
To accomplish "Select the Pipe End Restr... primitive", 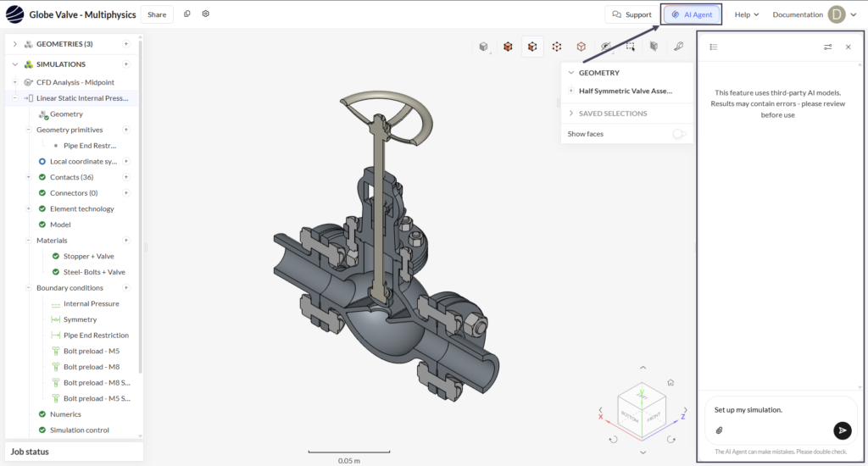I will pos(90,146).
